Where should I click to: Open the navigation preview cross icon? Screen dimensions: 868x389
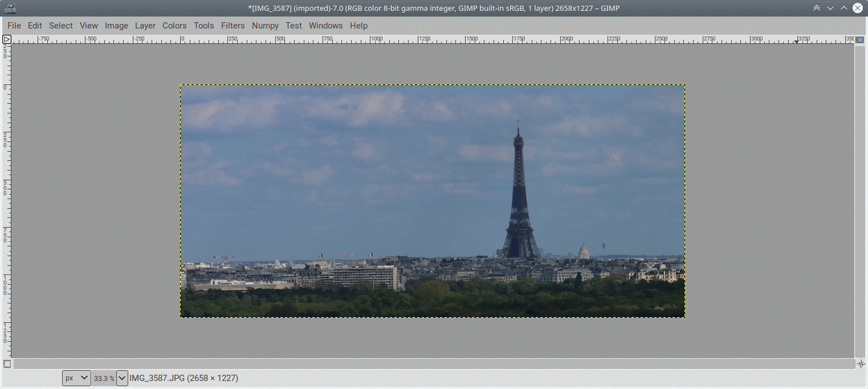(x=860, y=363)
